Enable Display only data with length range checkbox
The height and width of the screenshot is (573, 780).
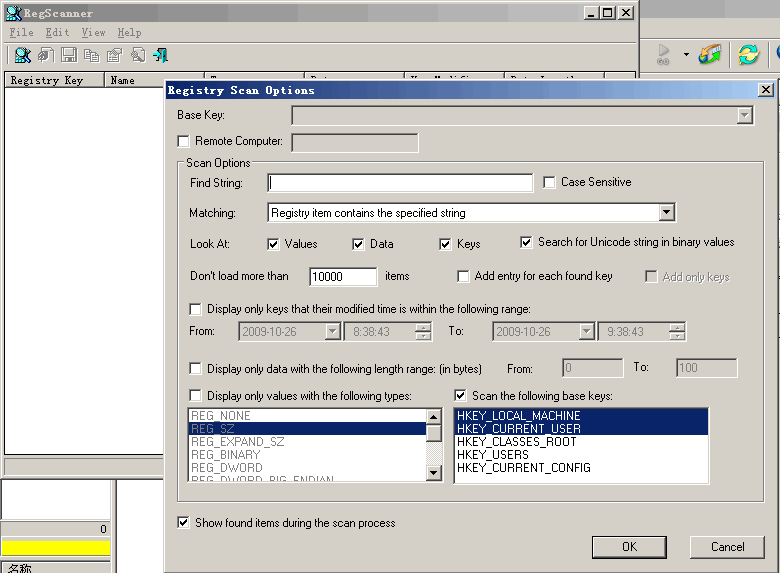click(x=195, y=369)
